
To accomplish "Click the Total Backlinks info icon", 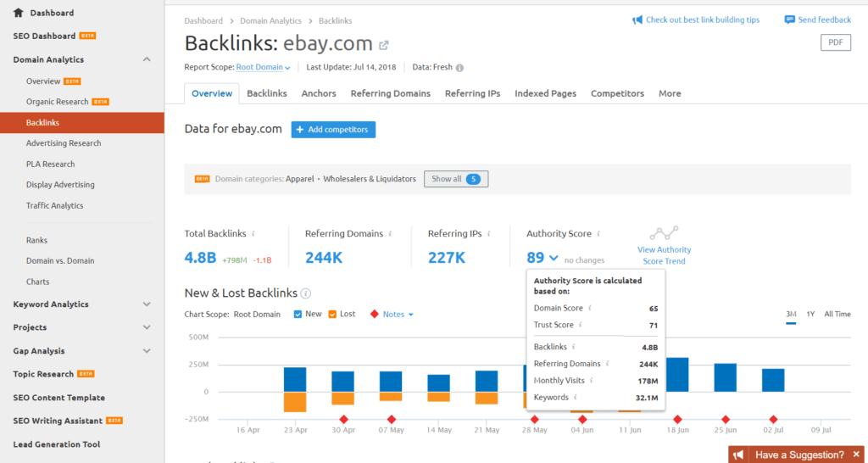I will [x=253, y=234].
